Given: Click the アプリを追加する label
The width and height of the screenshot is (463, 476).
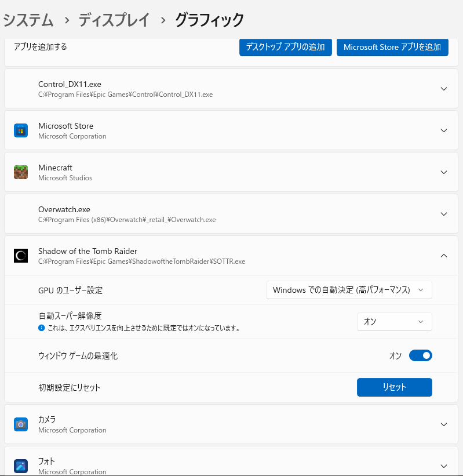Looking at the screenshot, I should coord(41,47).
